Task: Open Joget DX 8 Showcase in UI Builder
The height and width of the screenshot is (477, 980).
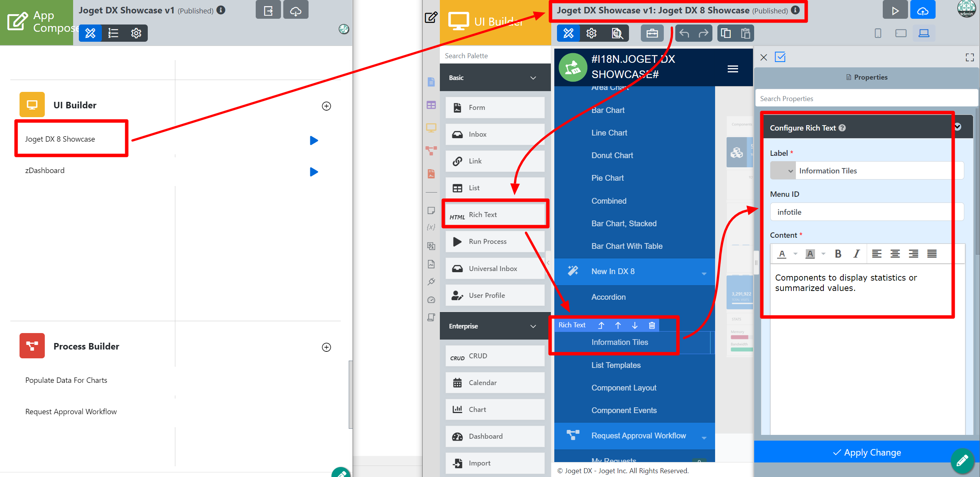Action: (x=60, y=139)
